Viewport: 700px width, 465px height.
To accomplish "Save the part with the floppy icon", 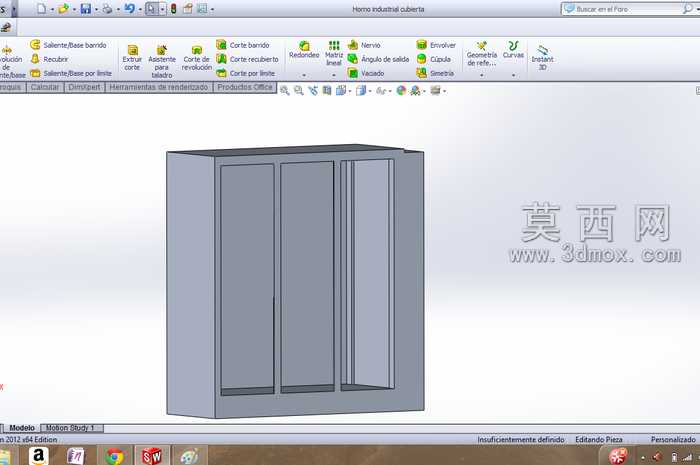I will coord(85,8).
